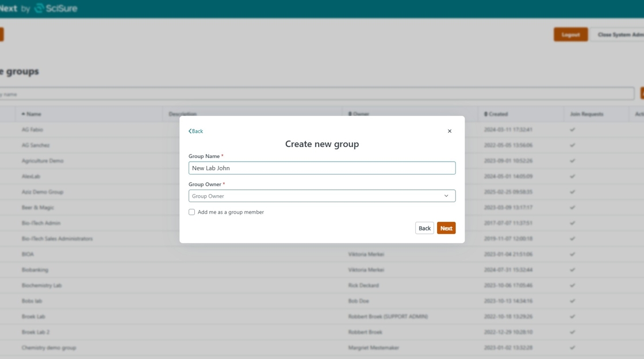Expand the Group Owner dropdown
Screen dimensions: 644x359
click(x=321, y=196)
